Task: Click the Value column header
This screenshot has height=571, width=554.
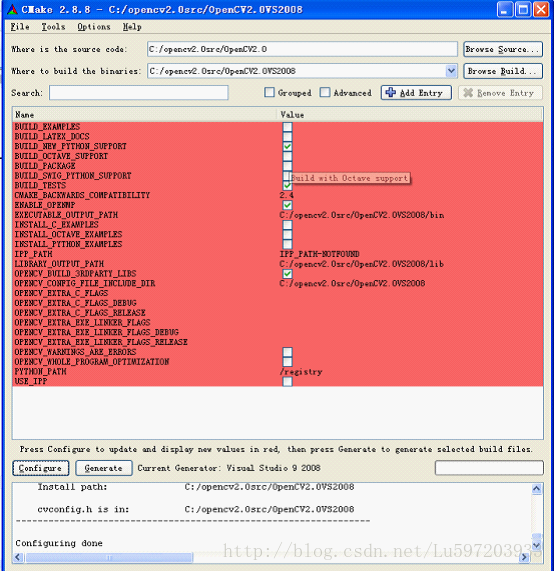Action: [410, 115]
